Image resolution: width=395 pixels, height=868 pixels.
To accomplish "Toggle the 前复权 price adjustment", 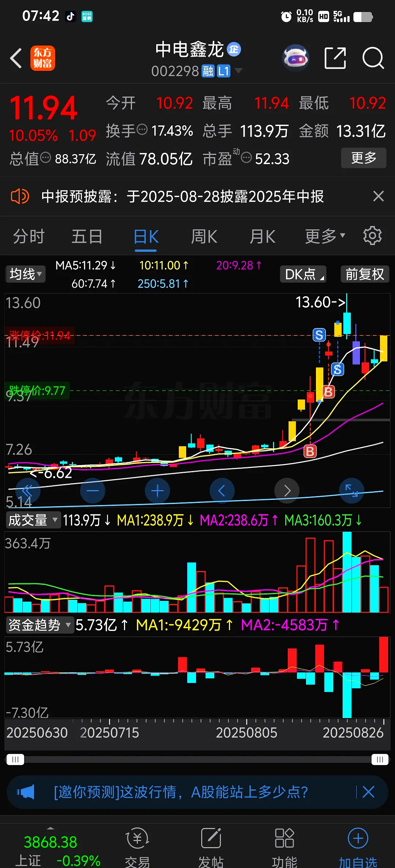I will pos(364,274).
